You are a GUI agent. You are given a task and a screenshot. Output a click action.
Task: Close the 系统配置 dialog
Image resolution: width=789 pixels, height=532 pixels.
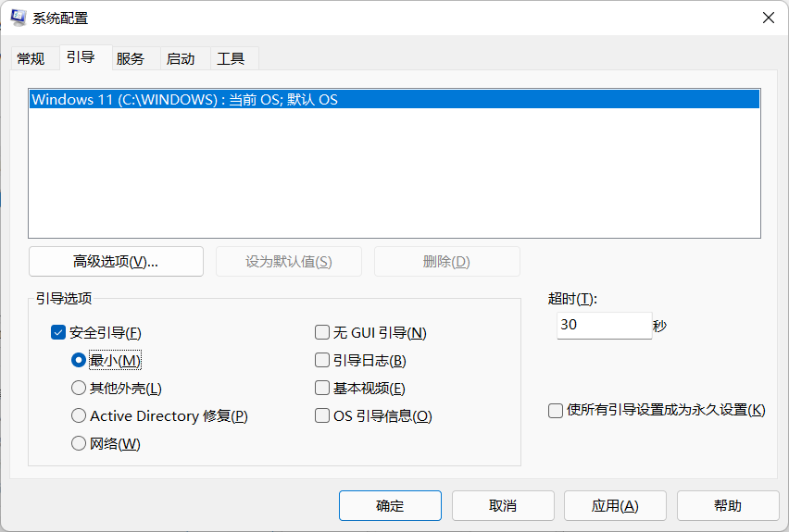768,18
